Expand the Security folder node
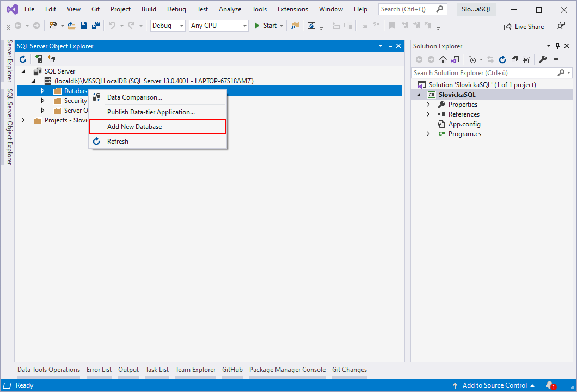The height and width of the screenshot is (392, 577). [x=42, y=101]
